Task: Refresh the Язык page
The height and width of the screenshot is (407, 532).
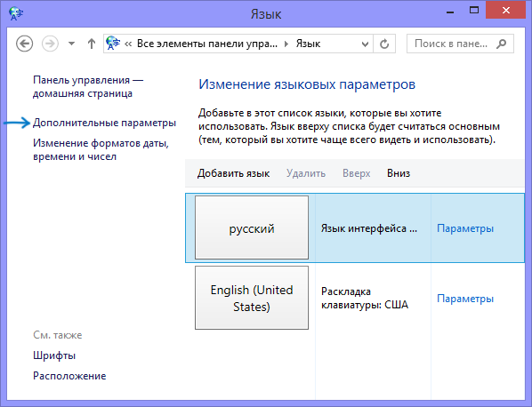Action: [x=384, y=44]
